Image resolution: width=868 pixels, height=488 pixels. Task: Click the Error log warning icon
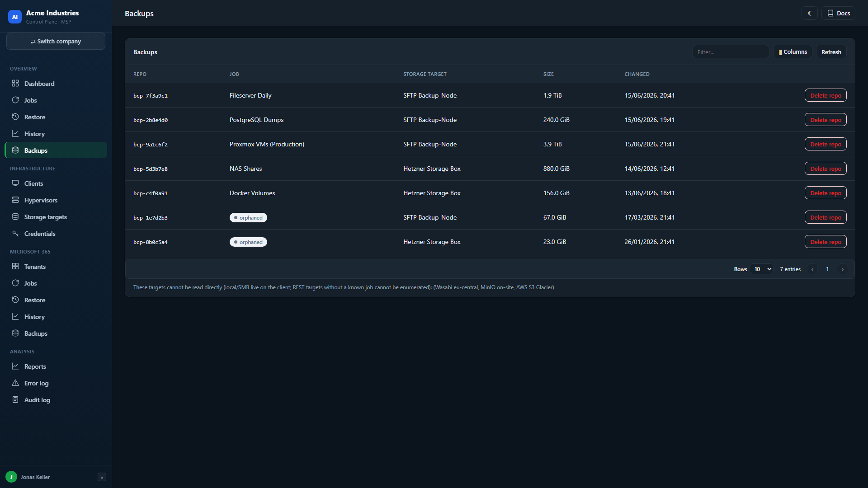point(15,383)
